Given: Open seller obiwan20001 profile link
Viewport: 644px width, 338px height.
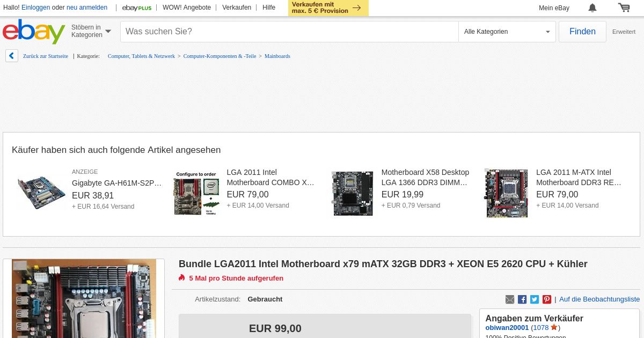Looking at the screenshot, I should [x=507, y=327].
